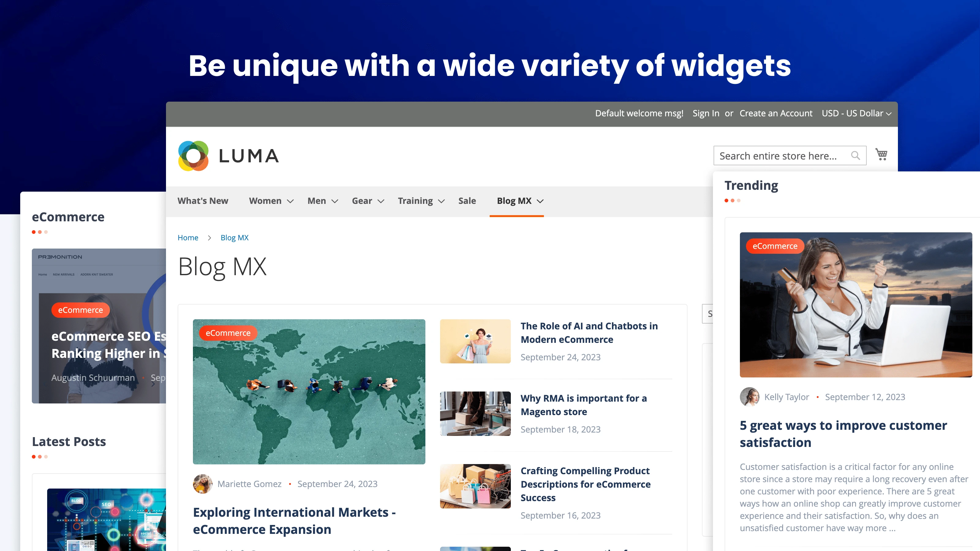Click Create an Account

click(776, 113)
